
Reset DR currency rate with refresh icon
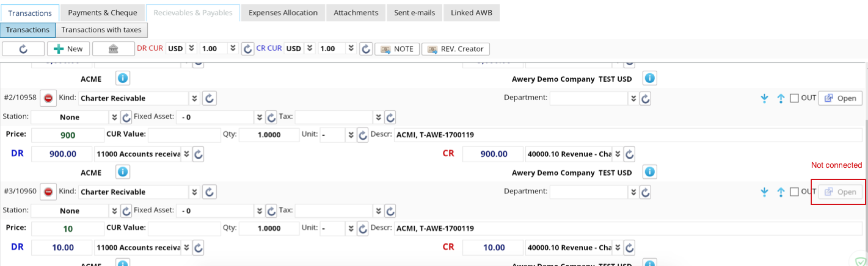pos(247,49)
